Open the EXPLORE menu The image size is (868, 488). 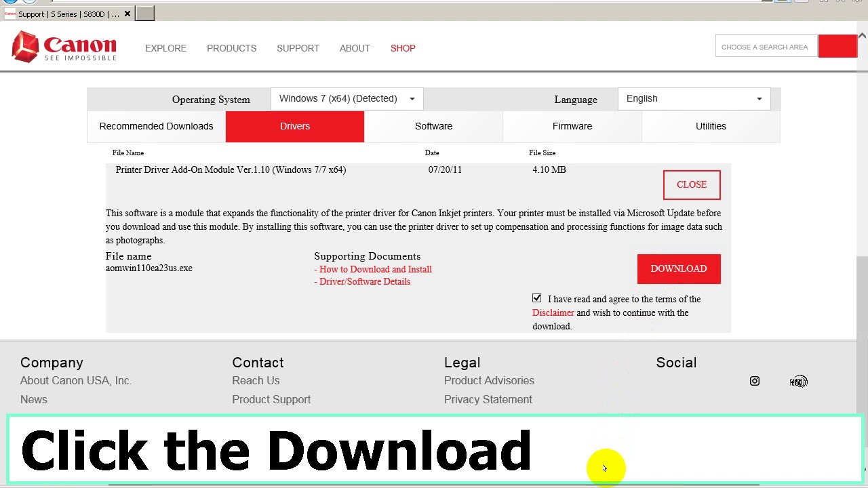point(165,48)
